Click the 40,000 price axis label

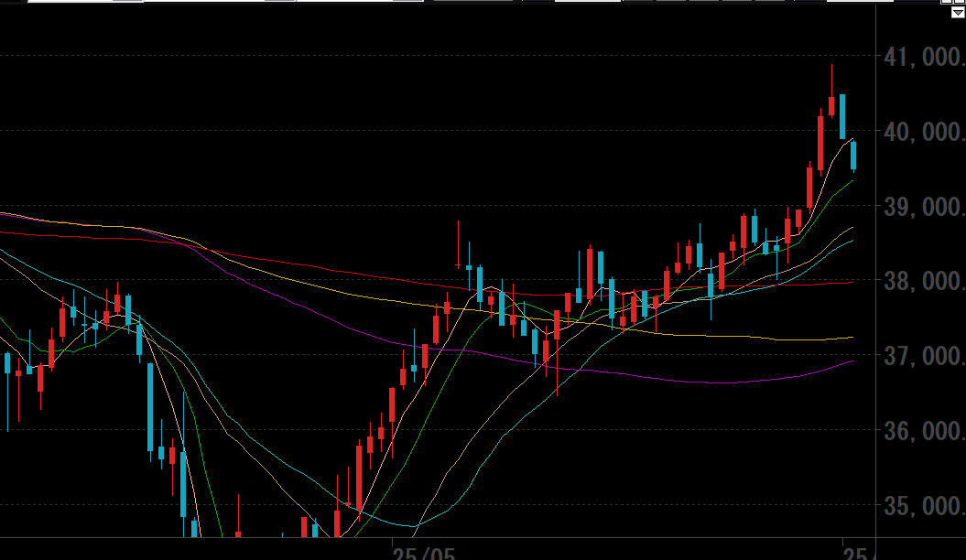click(924, 132)
